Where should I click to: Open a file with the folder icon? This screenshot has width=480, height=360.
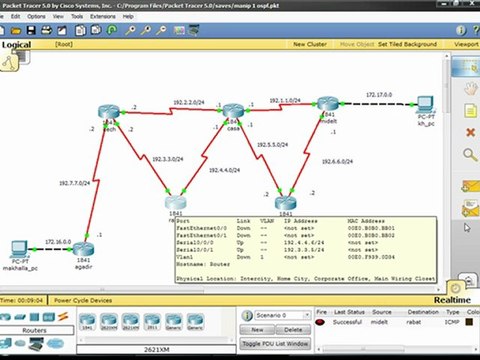click(x=15, y=31)
